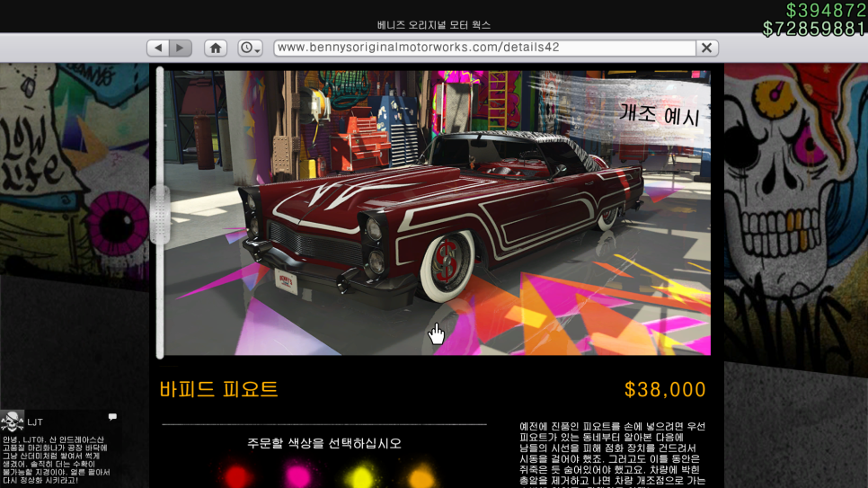868x488 pixels.
Task: Click the $394872 cash balance
Action: [x=827, y=11]
